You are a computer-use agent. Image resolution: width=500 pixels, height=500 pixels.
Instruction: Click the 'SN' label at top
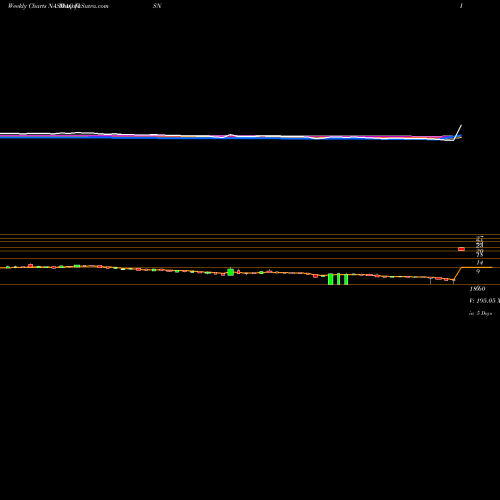coord(157,6)
